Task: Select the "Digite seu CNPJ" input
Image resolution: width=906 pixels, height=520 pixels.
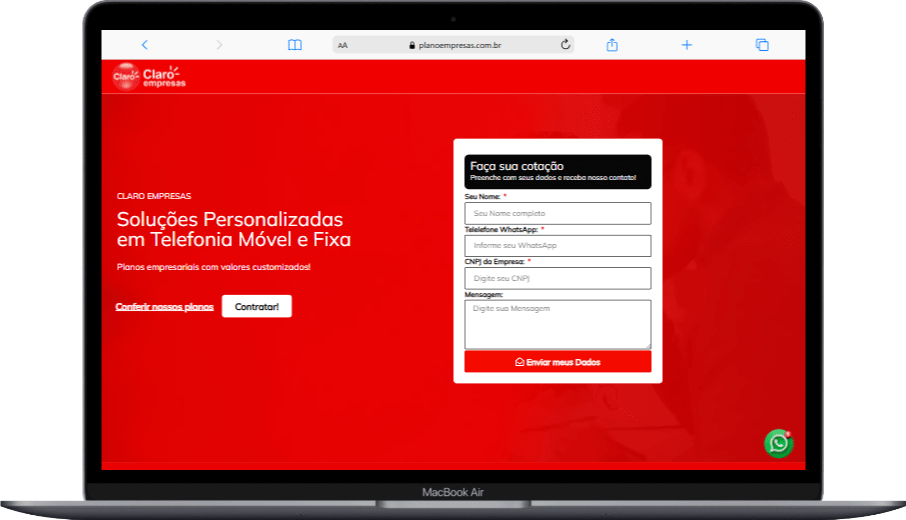Action: pyautogui.click(x=557, y=278)
